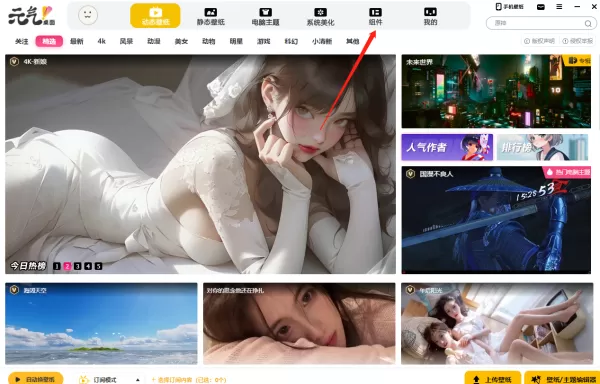Image resolution: width=600 pixels, height=384 pixels.
Task: Click the 自动换壁纸 play button
Action: pyautogui.click(x=36, y=379)
